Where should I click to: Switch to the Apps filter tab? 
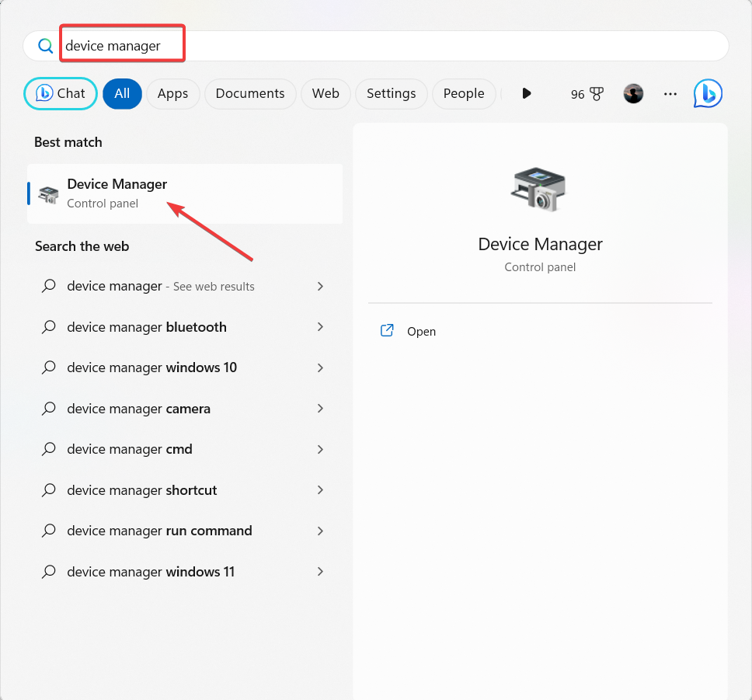pos(172,93)
